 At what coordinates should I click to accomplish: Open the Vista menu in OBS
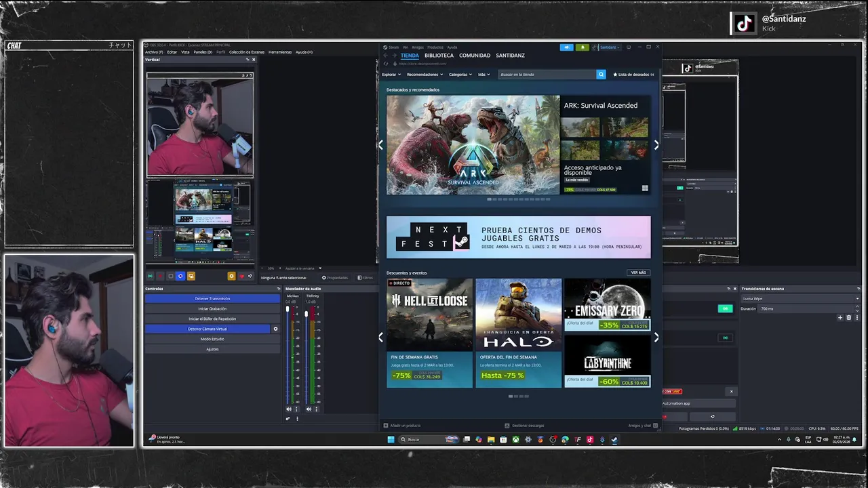point(185,52)
